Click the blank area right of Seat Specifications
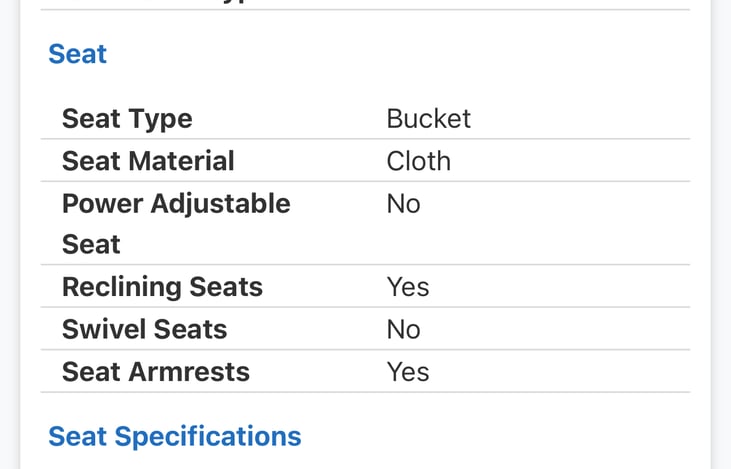 tap(500, 436)
